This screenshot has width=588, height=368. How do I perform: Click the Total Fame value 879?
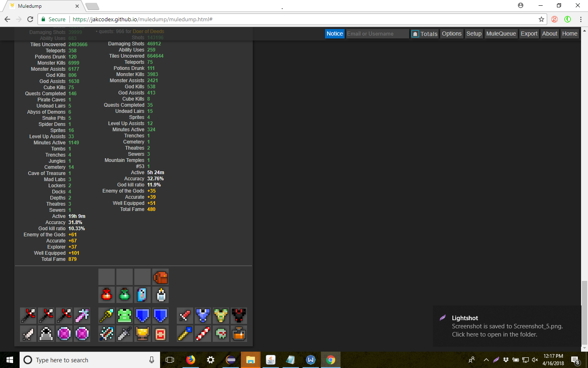click(72, 259)
